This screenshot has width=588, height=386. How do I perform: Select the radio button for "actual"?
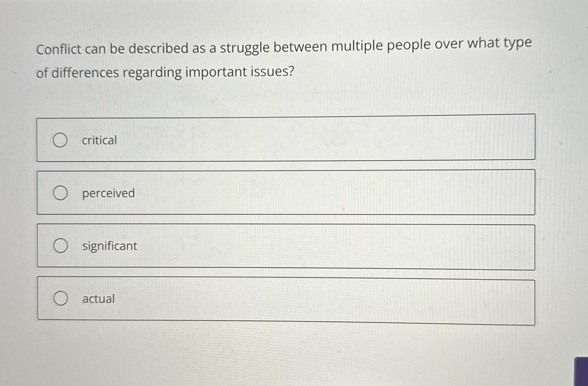(62, 299)
